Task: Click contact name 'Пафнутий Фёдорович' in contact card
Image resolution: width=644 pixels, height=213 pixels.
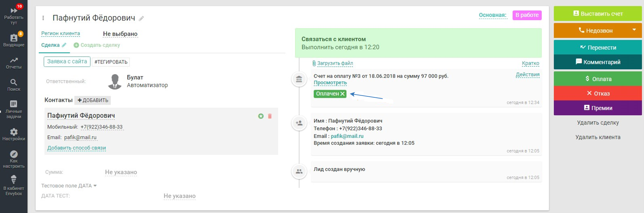Action: 81,116
